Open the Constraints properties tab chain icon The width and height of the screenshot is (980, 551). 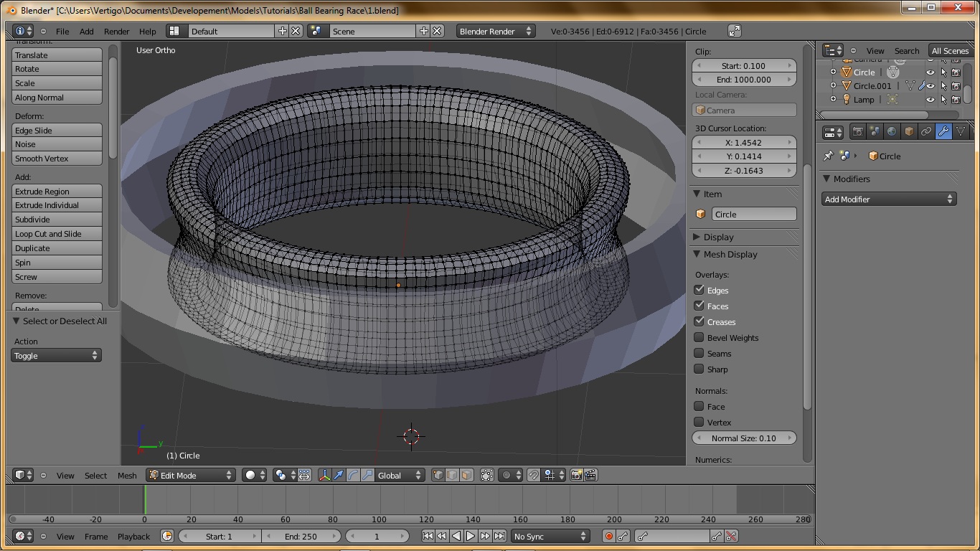[926, 132]
